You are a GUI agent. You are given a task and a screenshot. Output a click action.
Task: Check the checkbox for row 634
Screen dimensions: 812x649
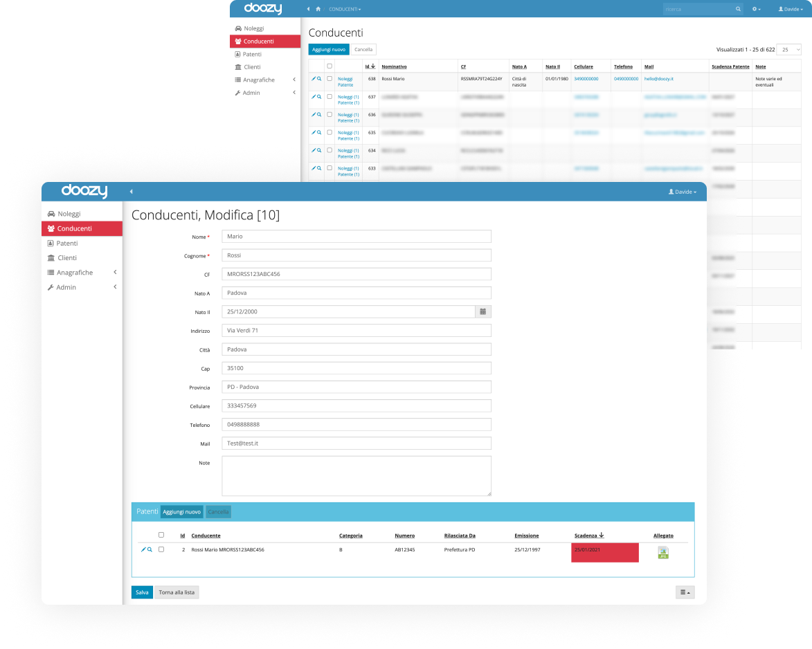(x=330, y=150)
